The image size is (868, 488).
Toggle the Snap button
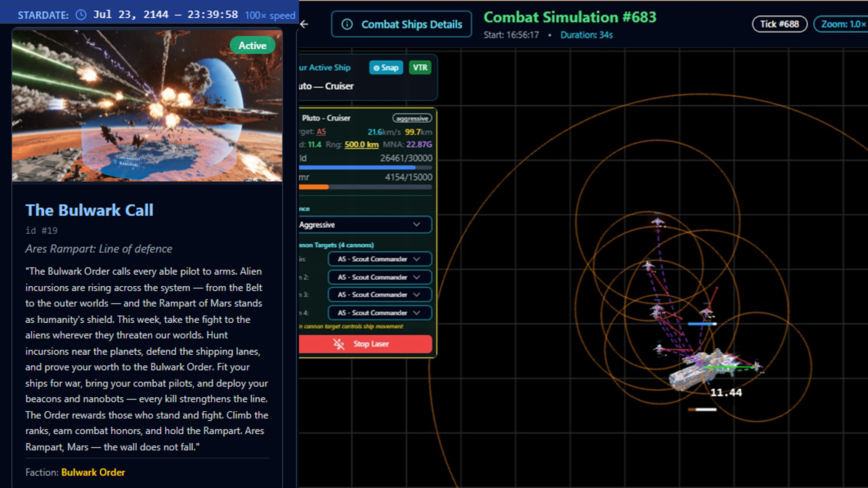tap(386, 68)
